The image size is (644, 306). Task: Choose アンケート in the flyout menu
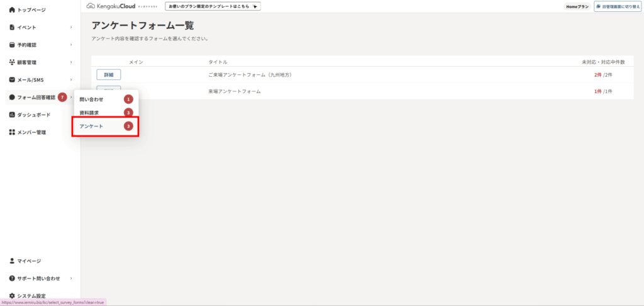click(91, 127)
